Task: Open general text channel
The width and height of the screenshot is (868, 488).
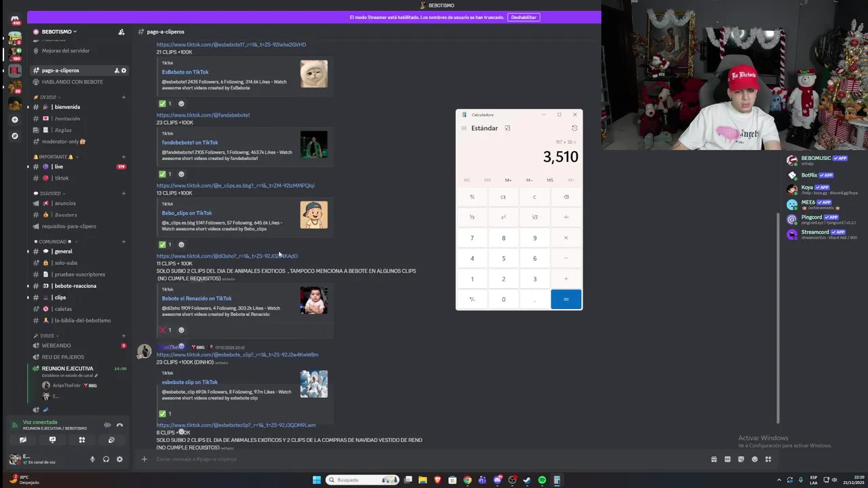Action: (79, 251)
